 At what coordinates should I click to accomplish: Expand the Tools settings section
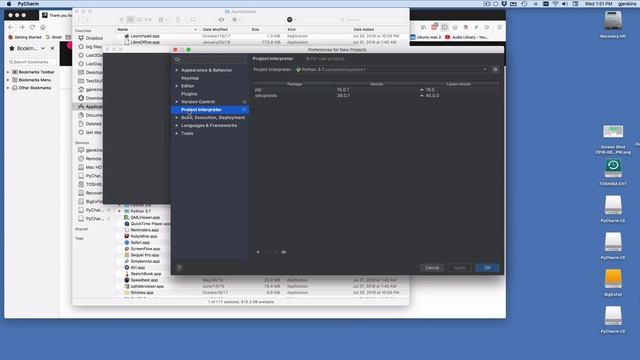point(177,133)
